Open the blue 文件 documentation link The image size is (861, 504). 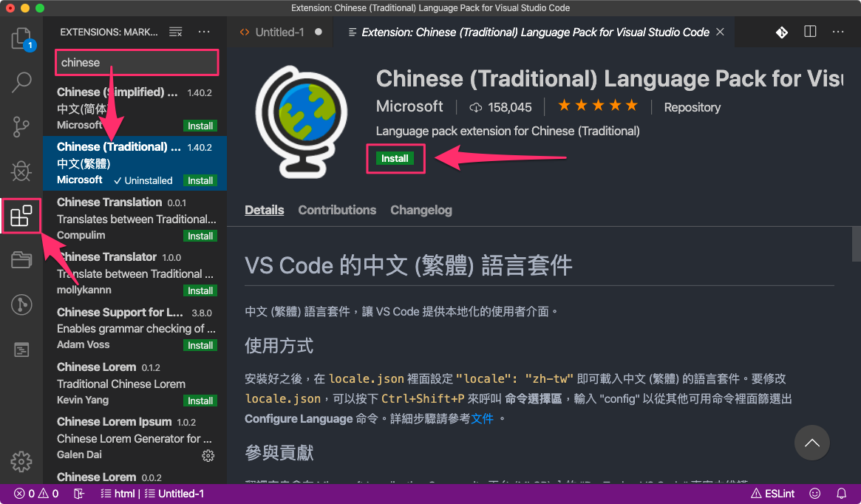(482, 418)
